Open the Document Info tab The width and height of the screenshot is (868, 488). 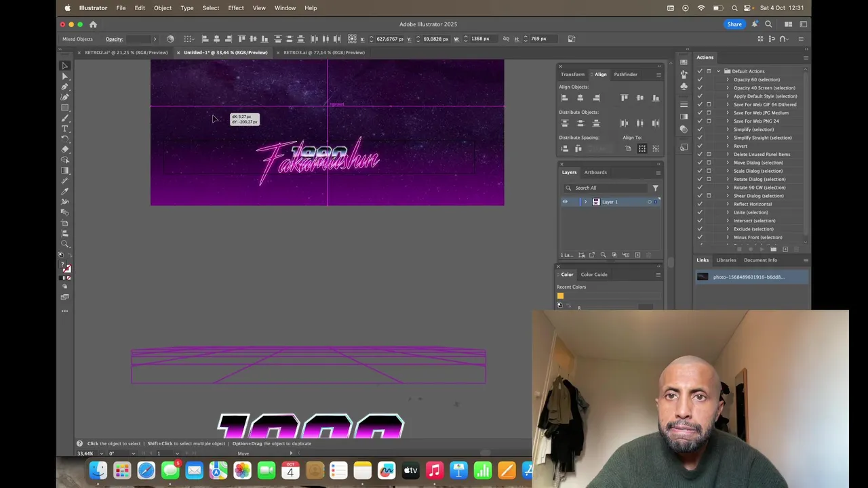760,260
